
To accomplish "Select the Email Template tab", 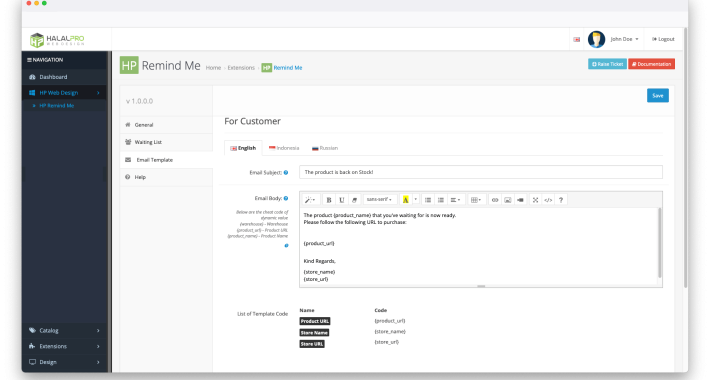I will (x=166, y=160).
